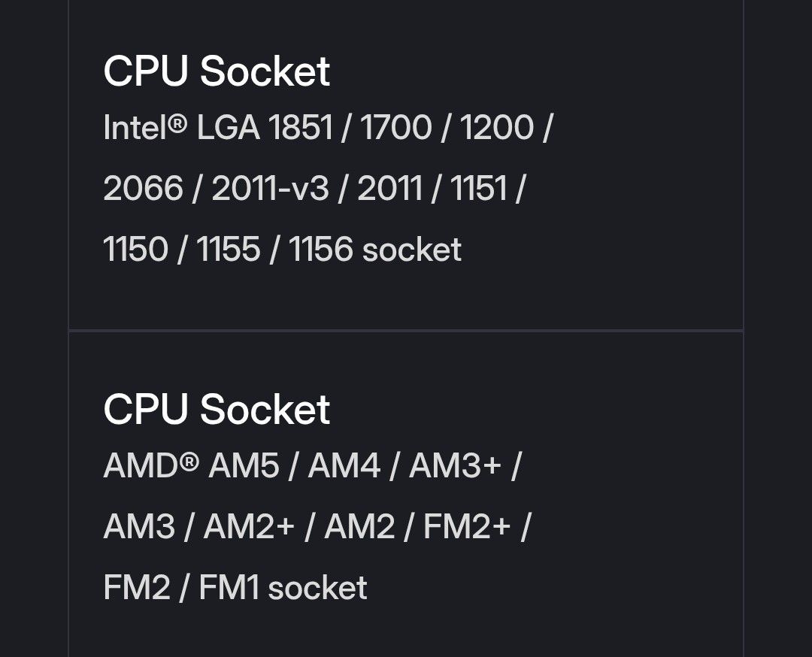The height and width of the screenshot is (657, 812).
Task: Select the 1150 socket number
Action: 135,249
